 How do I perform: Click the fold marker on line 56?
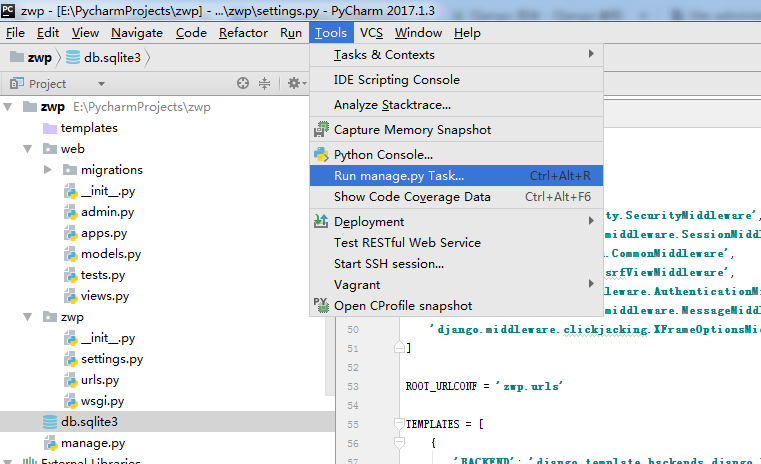point(399,443)
